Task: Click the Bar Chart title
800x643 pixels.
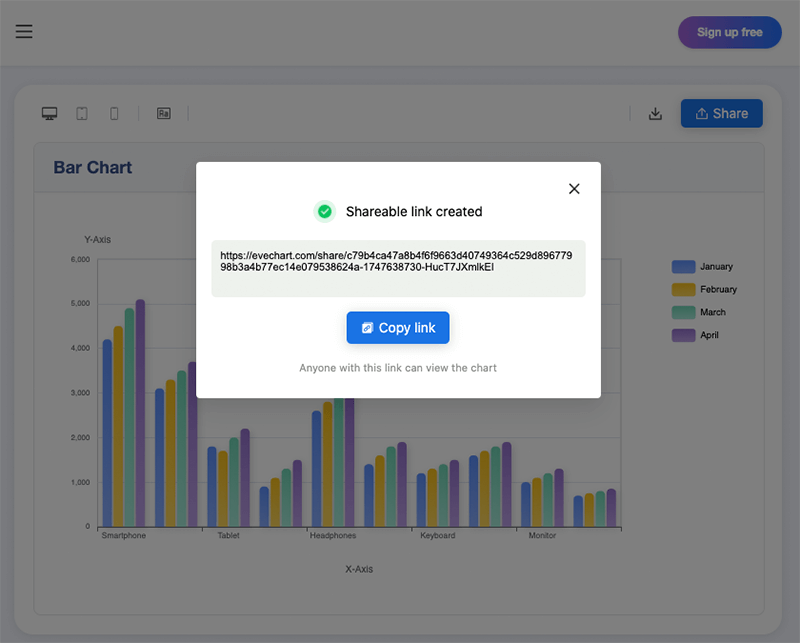Action: 92,167
